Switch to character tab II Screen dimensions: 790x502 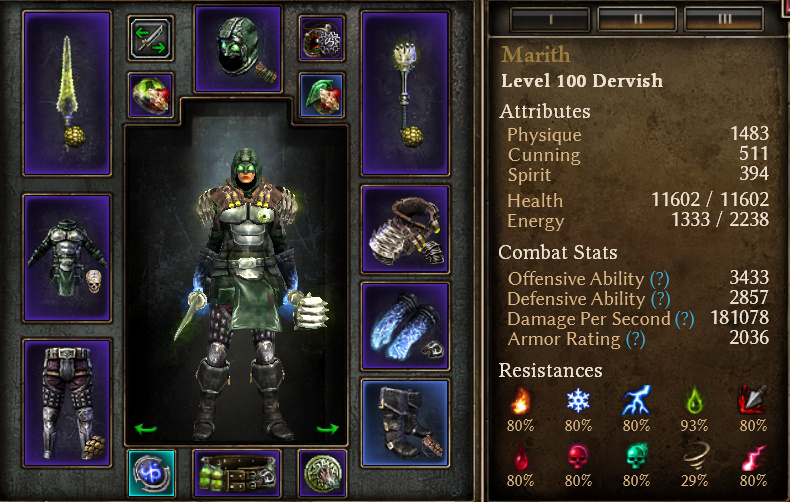(x=637, y=20)
